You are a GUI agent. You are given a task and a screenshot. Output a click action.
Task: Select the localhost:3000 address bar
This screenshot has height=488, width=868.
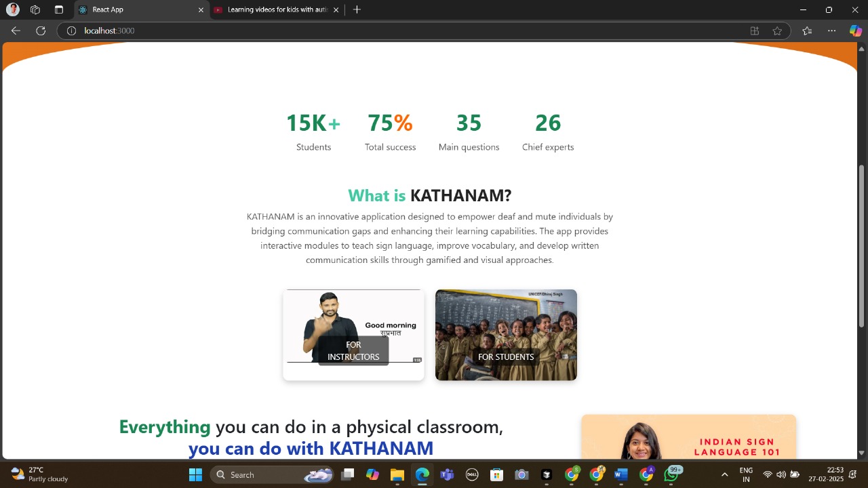[424, 30]
